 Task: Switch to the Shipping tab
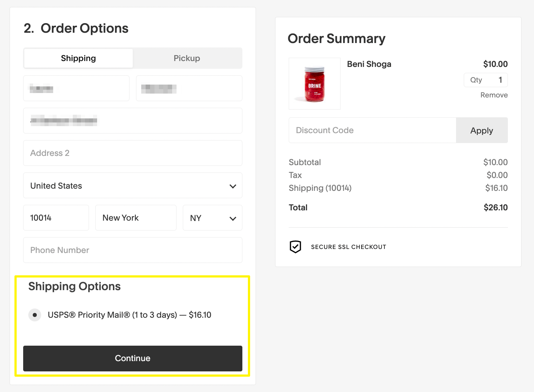coord(78,58)
